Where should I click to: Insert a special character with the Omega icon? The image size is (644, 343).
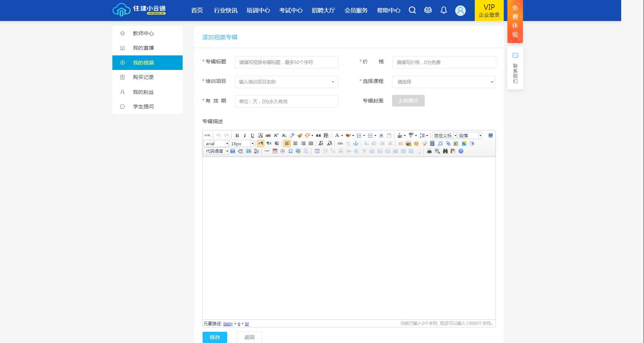point(291,152)
